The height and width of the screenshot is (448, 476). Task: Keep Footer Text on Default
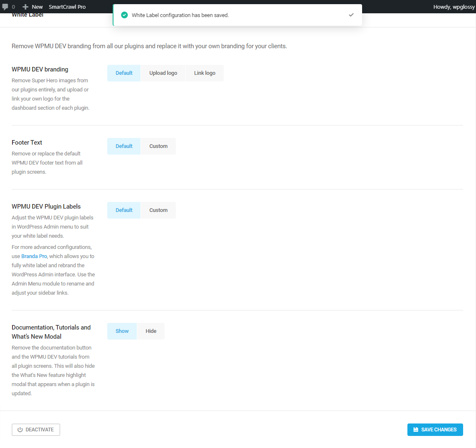[x=123, y=146]
